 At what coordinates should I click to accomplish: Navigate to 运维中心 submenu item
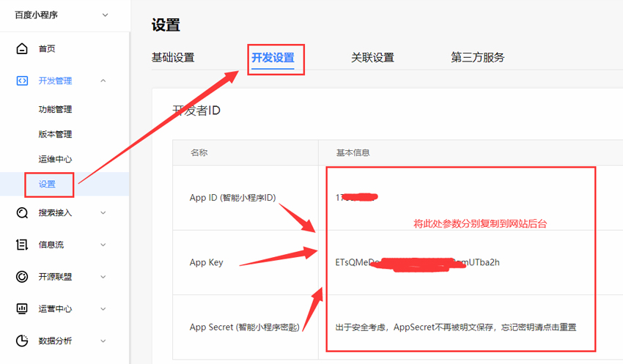pyautogui.click(x=55, y=160)
